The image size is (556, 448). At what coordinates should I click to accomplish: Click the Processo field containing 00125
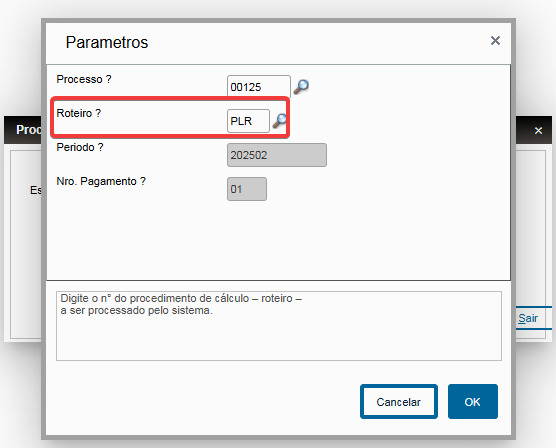coord(258,87)
